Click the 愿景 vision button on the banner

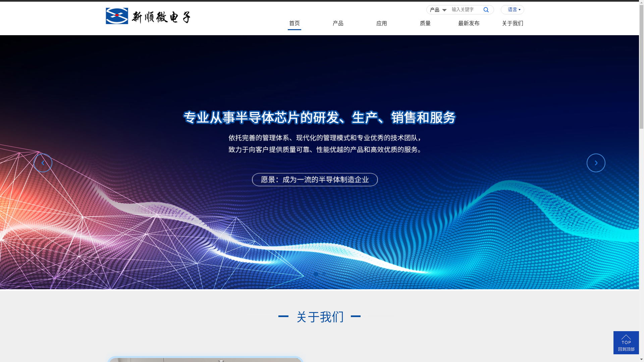(315, 180)
